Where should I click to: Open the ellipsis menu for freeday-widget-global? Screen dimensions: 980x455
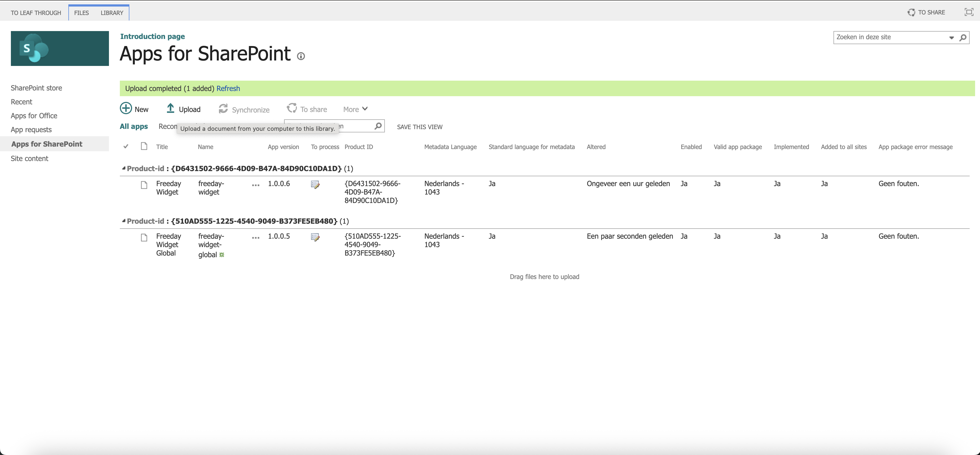(256, 238)
